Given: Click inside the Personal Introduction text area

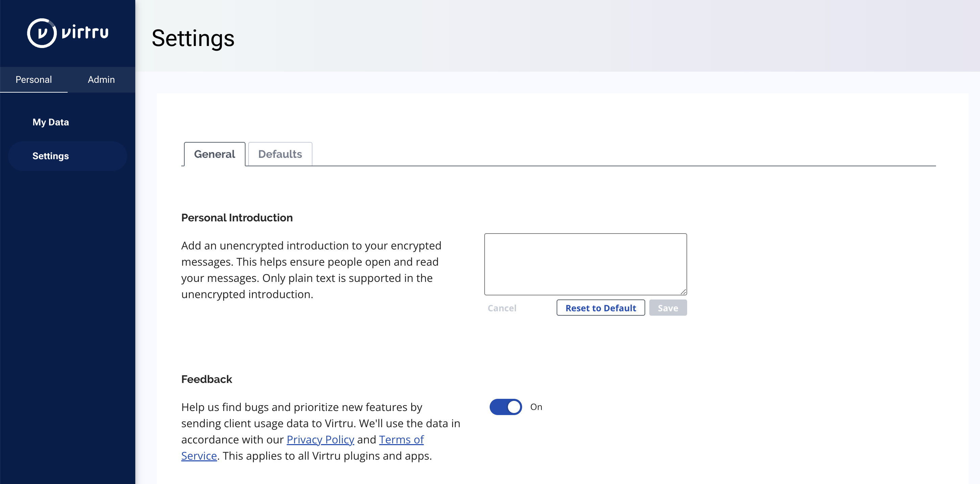Looking at the screenshot, I should tap(585, 264).
